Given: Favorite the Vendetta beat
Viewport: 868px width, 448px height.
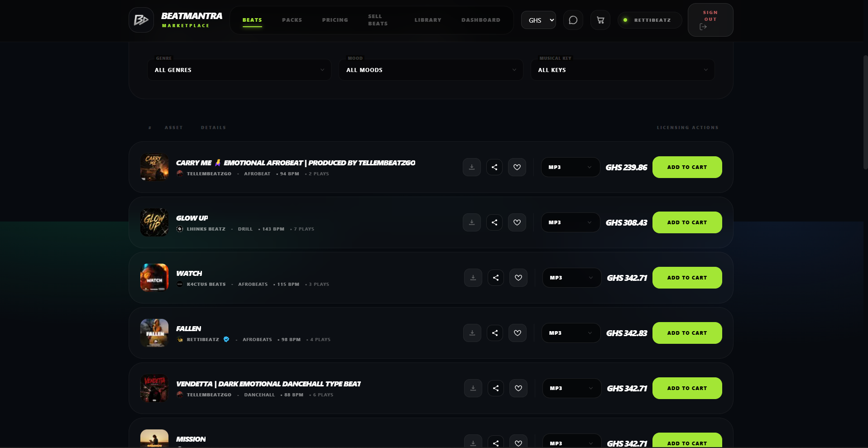Looking at the screenshot, I should coord(518,388).
